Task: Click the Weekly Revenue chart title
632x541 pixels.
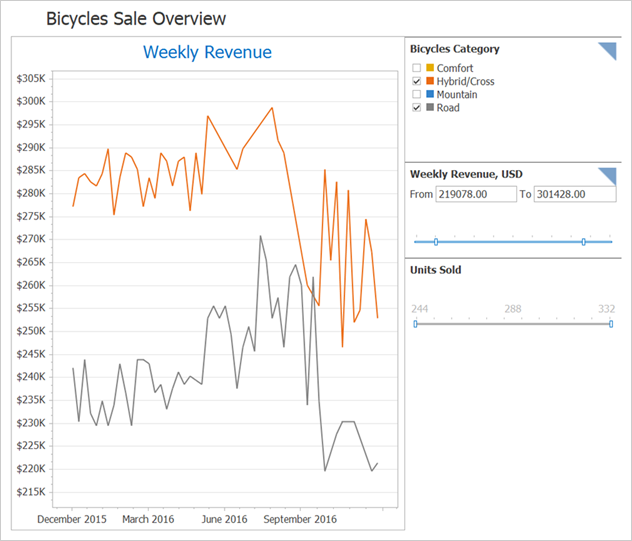Action: (x=207, y=52)
